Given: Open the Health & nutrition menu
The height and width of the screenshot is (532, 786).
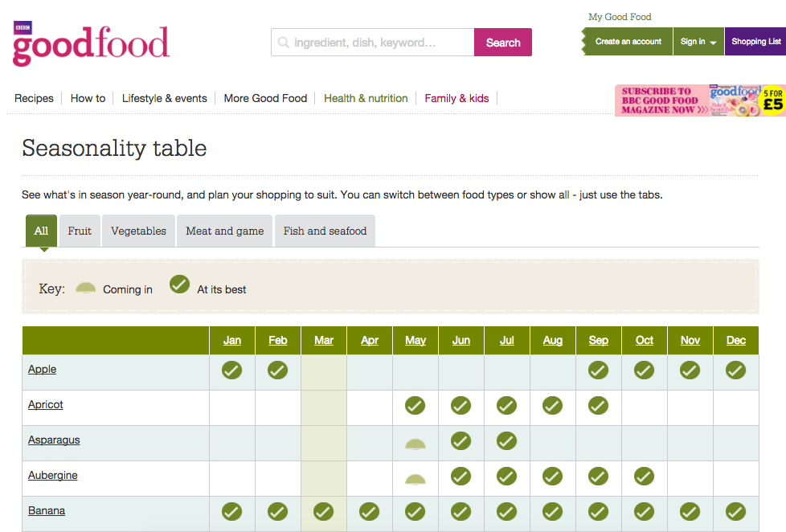Looking at the screenshot, I should [x=366, y=98].
